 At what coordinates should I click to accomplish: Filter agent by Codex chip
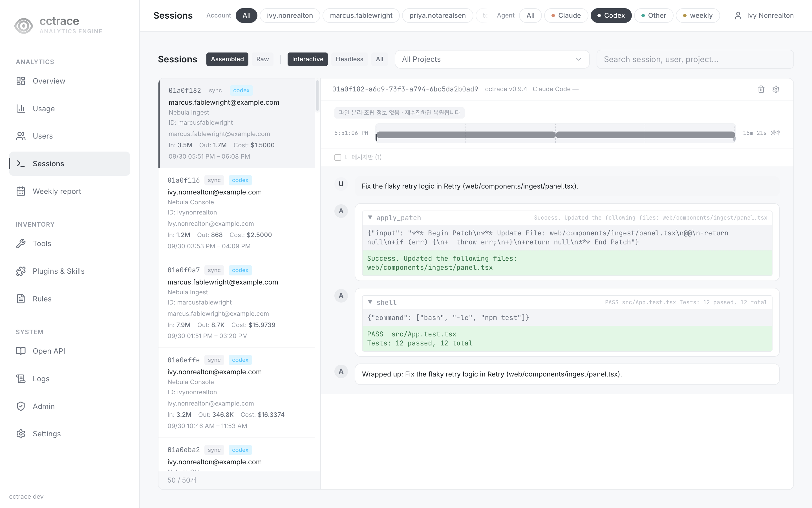click(x=611, y=16)
